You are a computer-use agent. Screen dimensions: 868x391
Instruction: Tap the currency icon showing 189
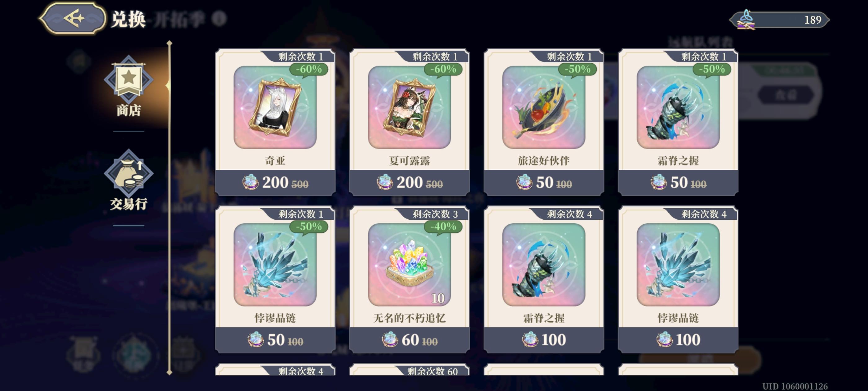(x=746, y=20)
